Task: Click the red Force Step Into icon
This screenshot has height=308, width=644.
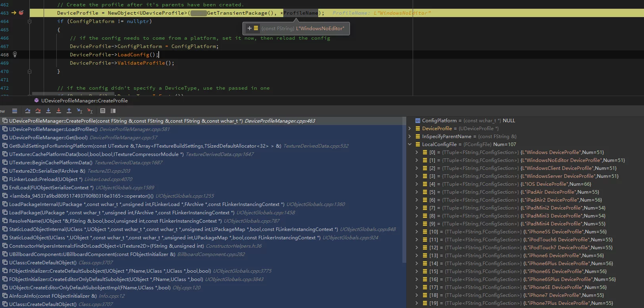Action: pyautogui.click(x=59, y=111)
